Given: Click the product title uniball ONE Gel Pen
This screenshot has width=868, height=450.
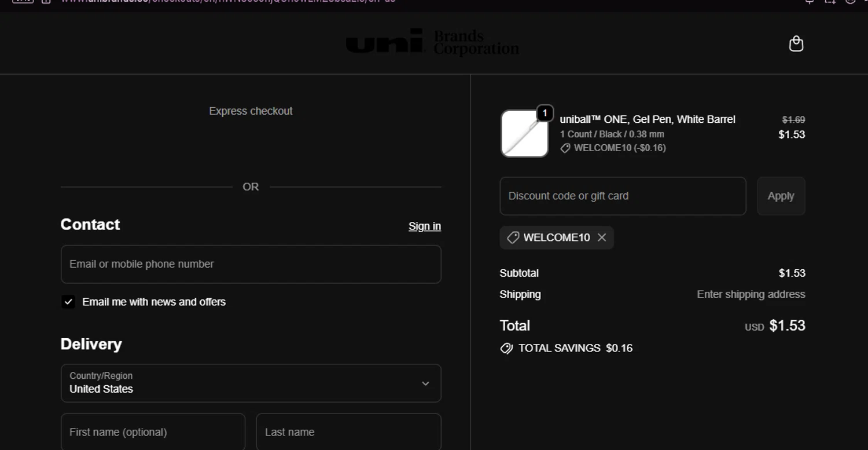Looking at the screenshot, I should (648, 119).
